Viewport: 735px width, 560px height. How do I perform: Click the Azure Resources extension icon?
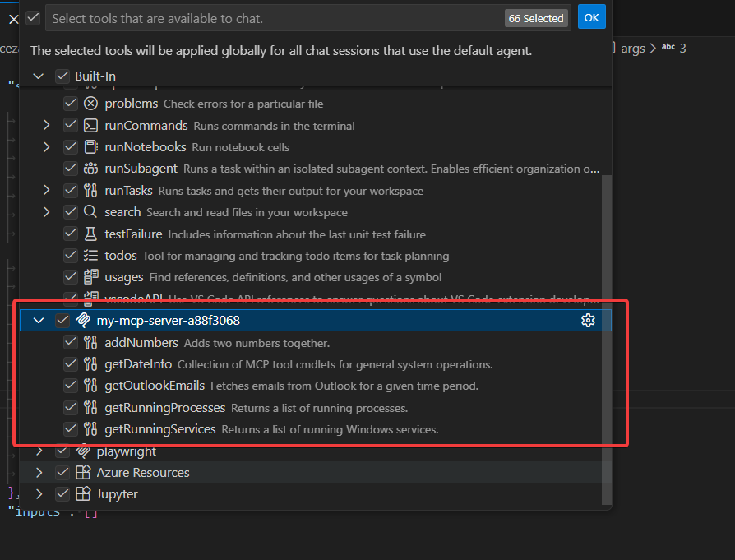83,472
